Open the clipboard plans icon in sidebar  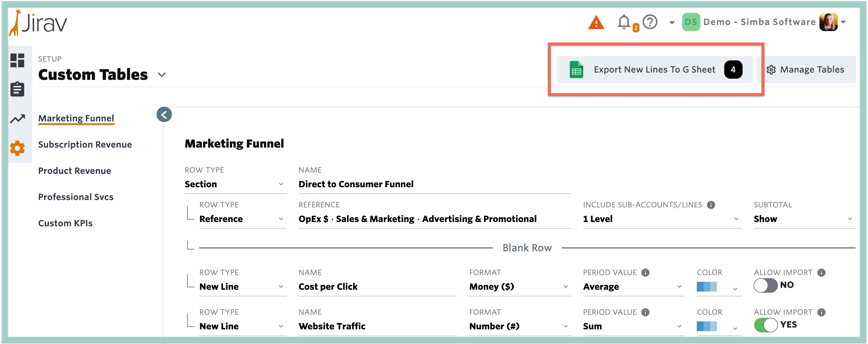(17, 89)
